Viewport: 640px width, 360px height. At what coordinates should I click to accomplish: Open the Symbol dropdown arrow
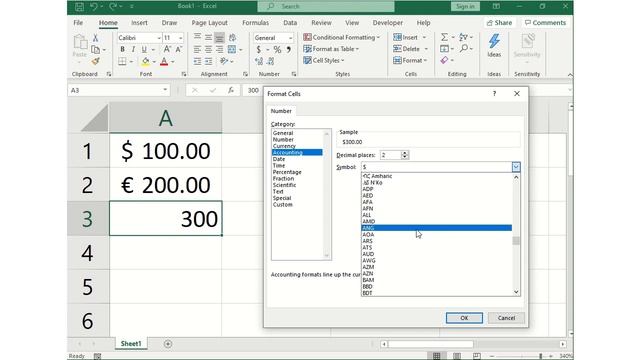(x=516, y=167)
